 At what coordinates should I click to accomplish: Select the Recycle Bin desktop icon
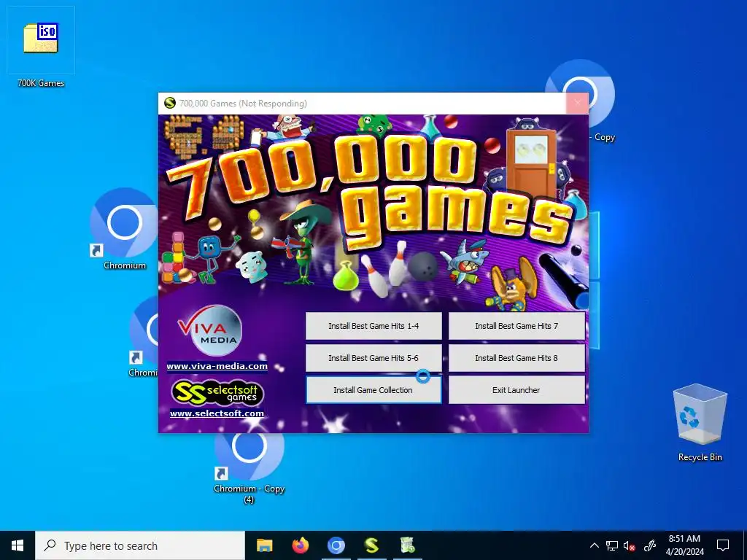pyautogui.click(x=700, y=423)
